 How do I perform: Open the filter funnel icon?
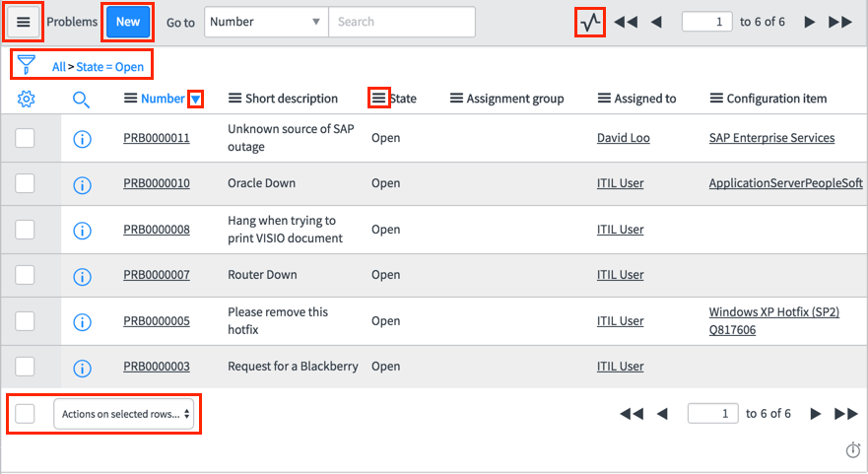coord(27,66)
